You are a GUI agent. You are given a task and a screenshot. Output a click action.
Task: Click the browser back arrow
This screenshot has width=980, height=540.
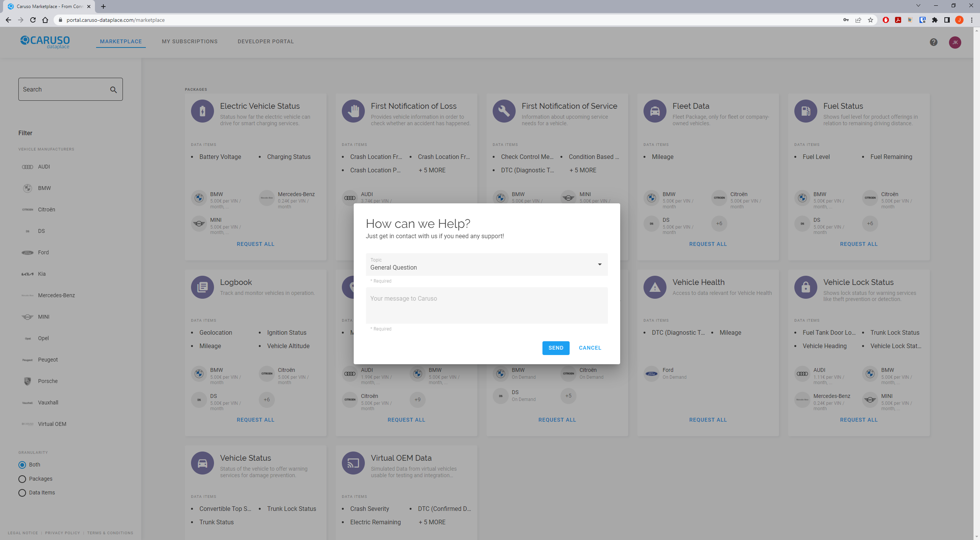[8, 20]
